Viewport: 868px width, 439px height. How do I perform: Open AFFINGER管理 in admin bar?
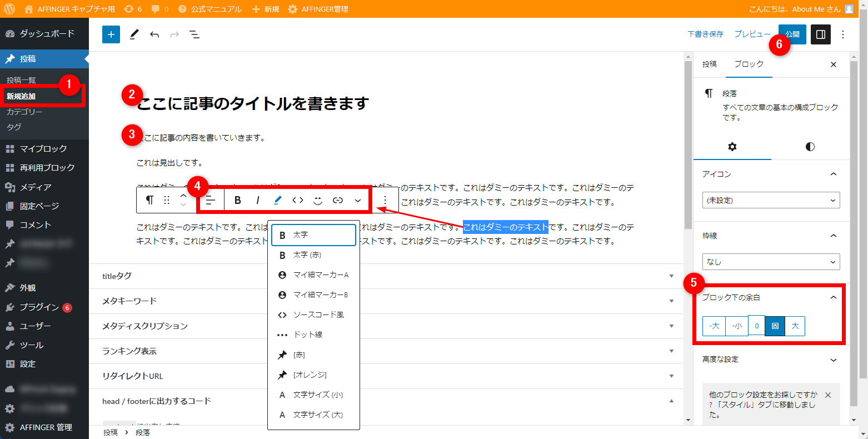click(x=318, y=9)
